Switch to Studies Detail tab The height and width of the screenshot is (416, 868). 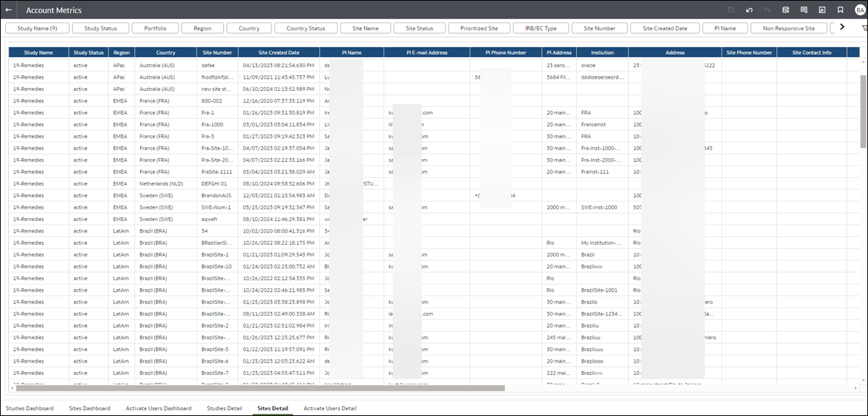click(x=224, y=408)
